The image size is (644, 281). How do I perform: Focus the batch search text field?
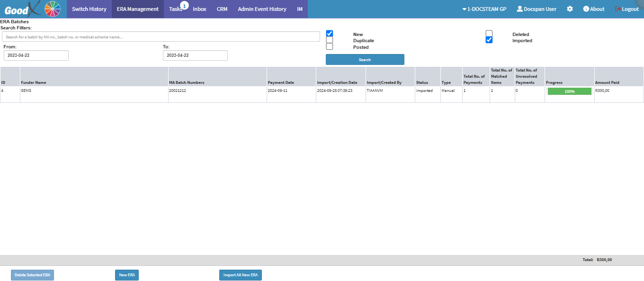(x=161, y=36)
